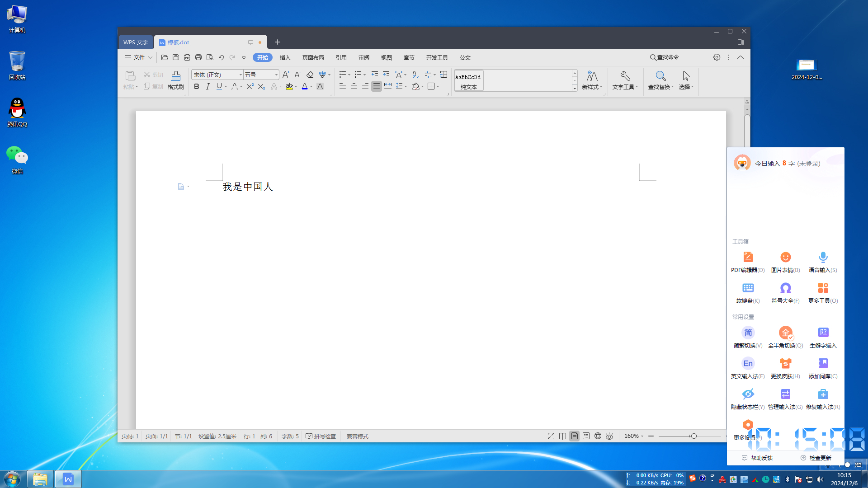Start 语音输入 microphone tool
The width and height of the screenshot is (868, 488).
point(823,262)
